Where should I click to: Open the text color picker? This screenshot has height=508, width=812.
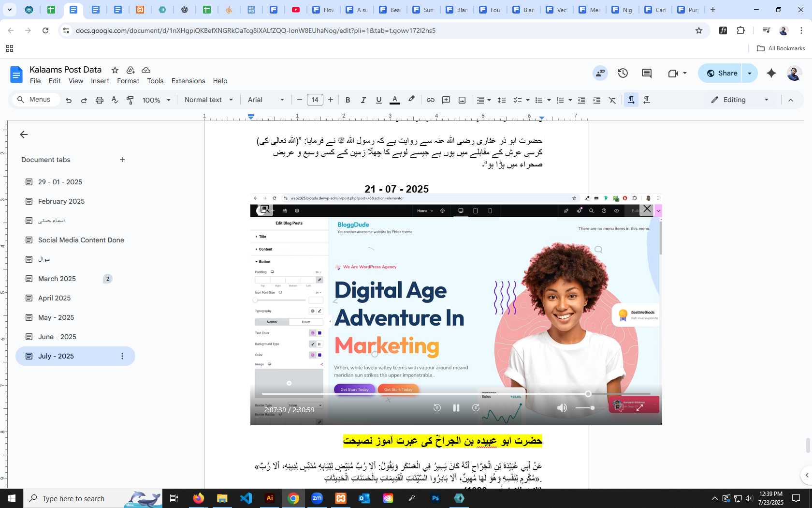click(x=395, y=100)
